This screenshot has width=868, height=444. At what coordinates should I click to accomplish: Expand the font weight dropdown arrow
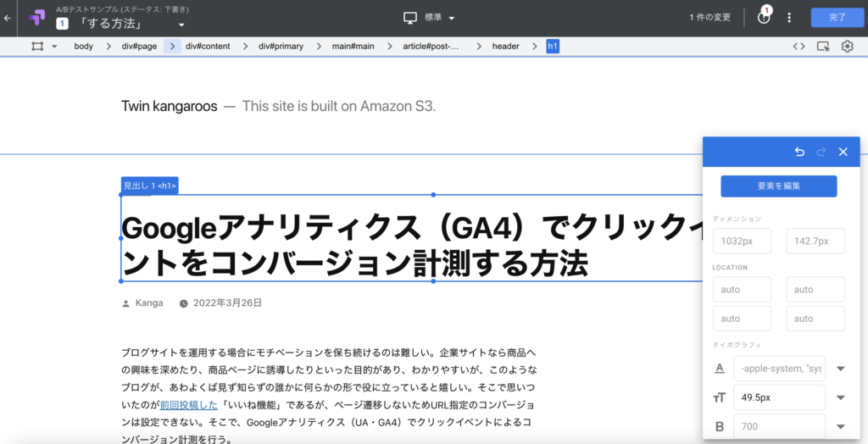(x=840, y=426)
